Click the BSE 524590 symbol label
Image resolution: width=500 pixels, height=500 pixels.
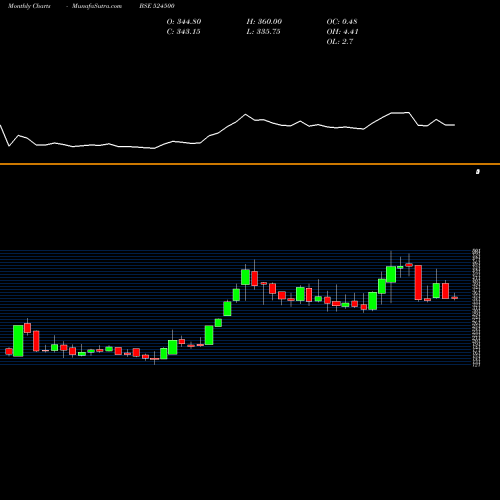tap(157, 6)
